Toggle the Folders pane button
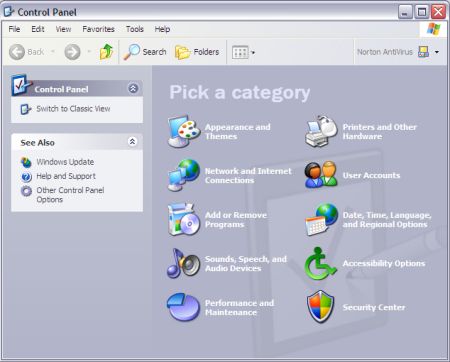This screenshot has height=362, width=450. pos(197,52)
